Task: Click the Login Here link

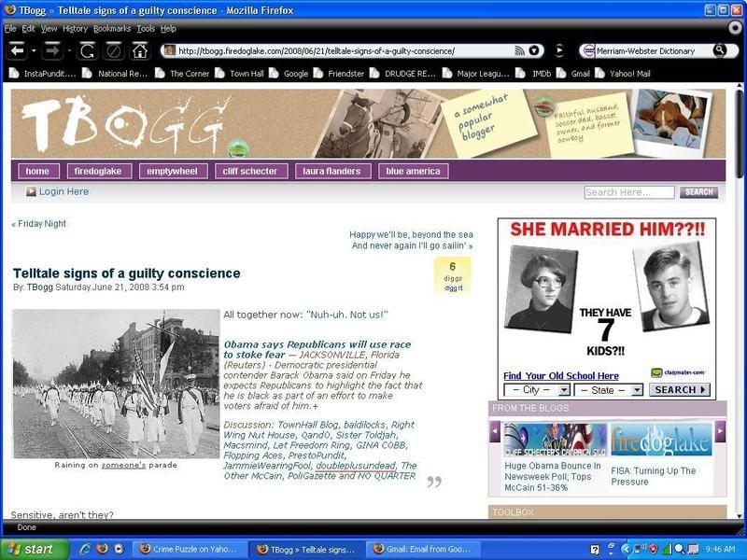Action: (63, 191)
